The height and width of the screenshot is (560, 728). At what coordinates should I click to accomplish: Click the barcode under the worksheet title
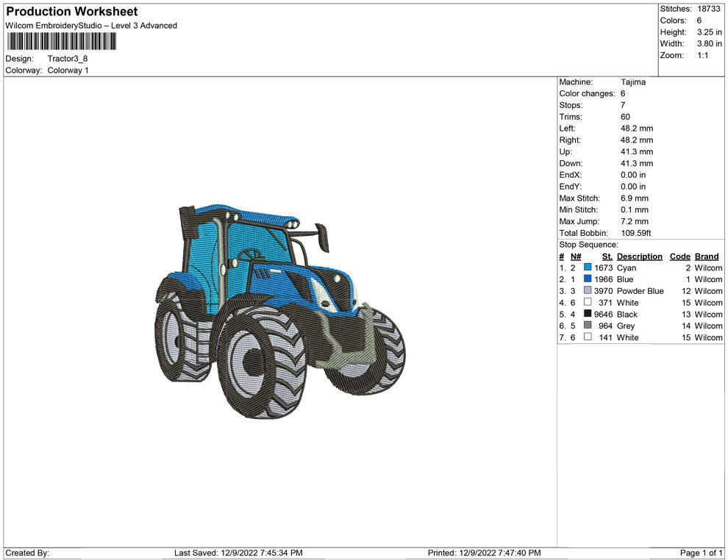tap(60, 41)
